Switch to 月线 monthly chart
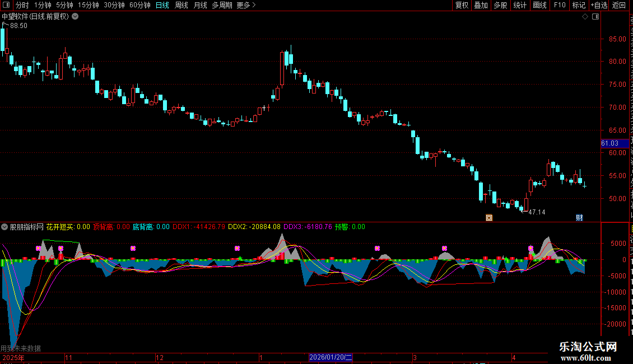 click(200, 5)
